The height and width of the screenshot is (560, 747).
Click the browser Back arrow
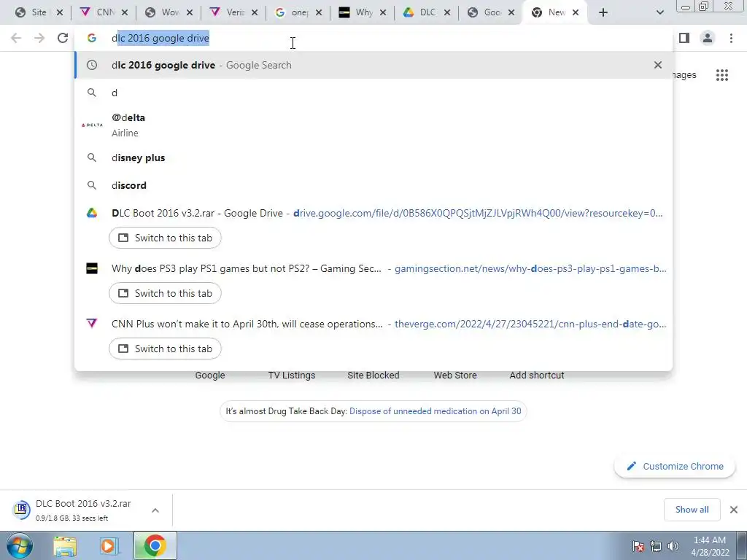pos(16,38)
